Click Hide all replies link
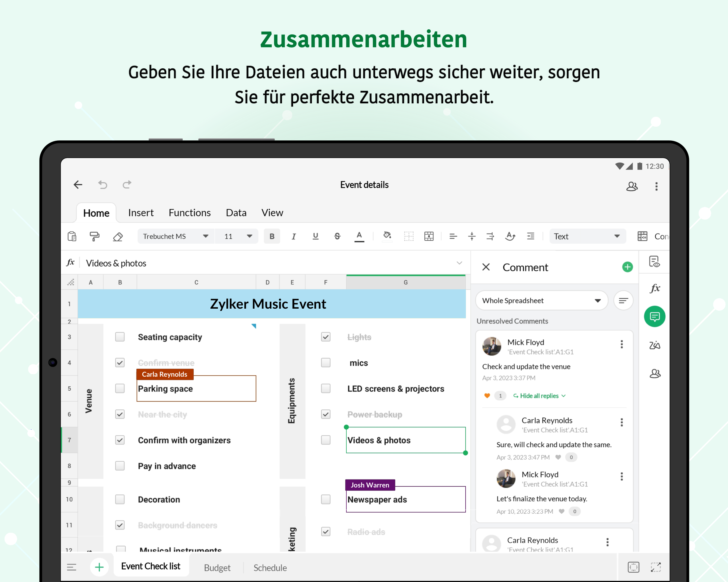This screenshot has width=728, height=582. (539, 396)
